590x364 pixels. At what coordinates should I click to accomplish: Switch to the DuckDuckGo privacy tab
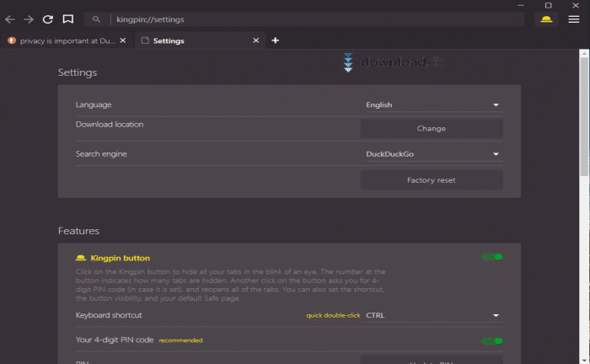(x=67, y=40)
